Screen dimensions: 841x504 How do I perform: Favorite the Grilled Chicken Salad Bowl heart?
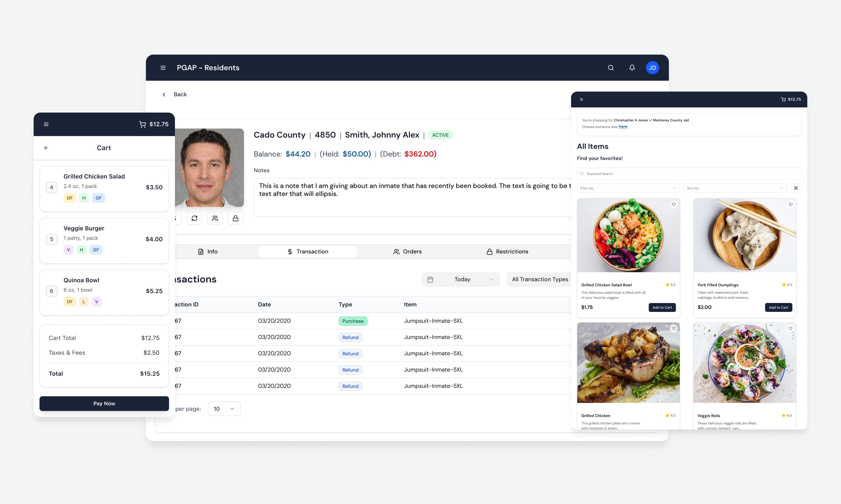(673, 204)
